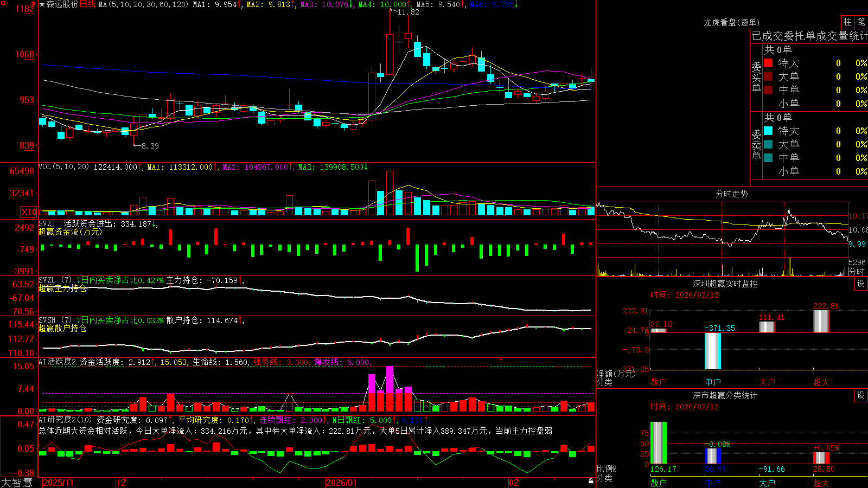Select the SVZL indicator label
Viewport: 868px width, 488px height.
[x=47, y=280]
